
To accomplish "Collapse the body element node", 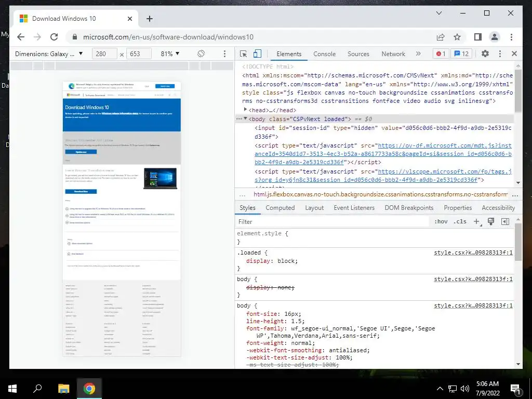I will [245, 118].
